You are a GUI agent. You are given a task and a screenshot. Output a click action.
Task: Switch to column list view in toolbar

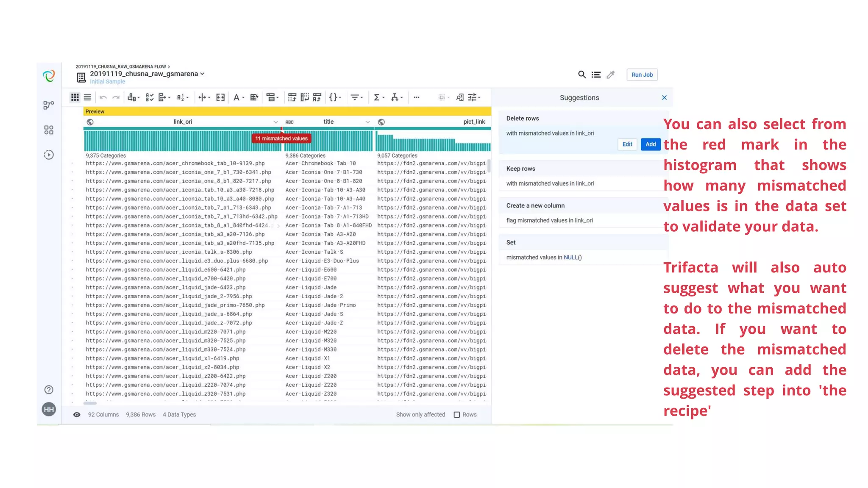click(x=87, y=97)
